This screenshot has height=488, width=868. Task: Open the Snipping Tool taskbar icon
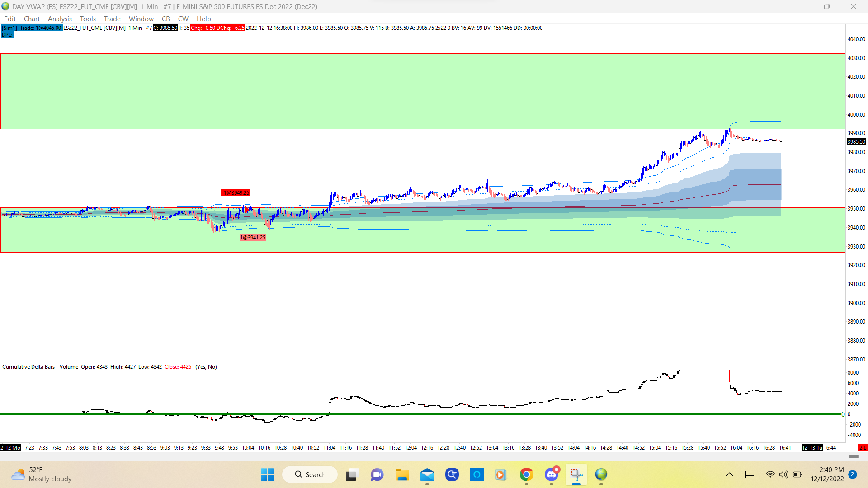[x=576, y=474]
